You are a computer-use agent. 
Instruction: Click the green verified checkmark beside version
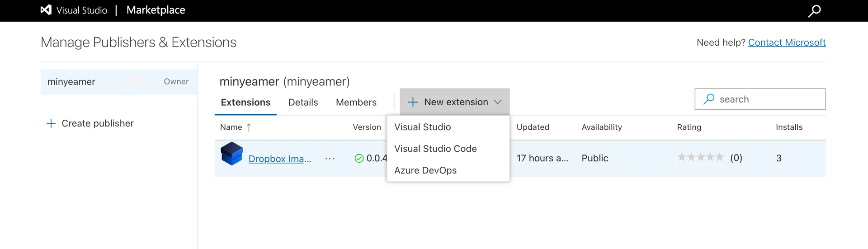pos(359,158)
